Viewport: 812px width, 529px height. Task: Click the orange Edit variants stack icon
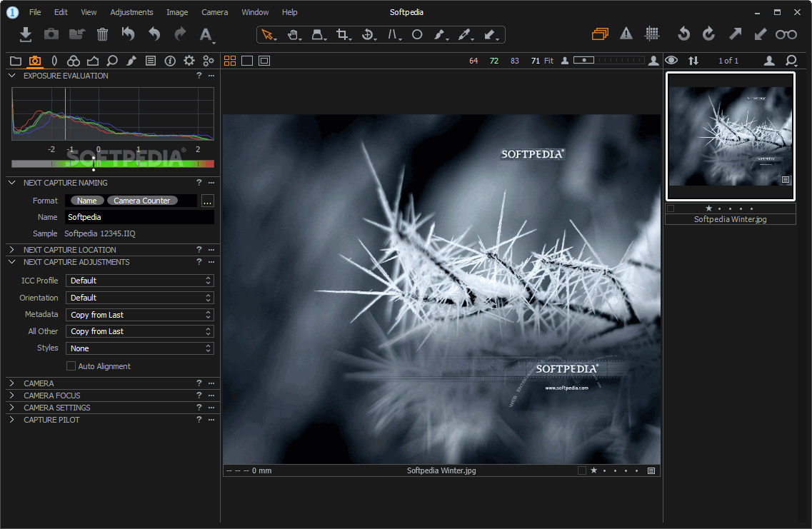coord(600,34)
